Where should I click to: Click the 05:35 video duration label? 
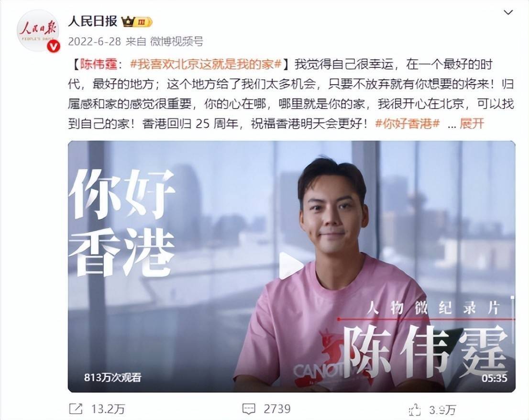[x=494, y=378]
